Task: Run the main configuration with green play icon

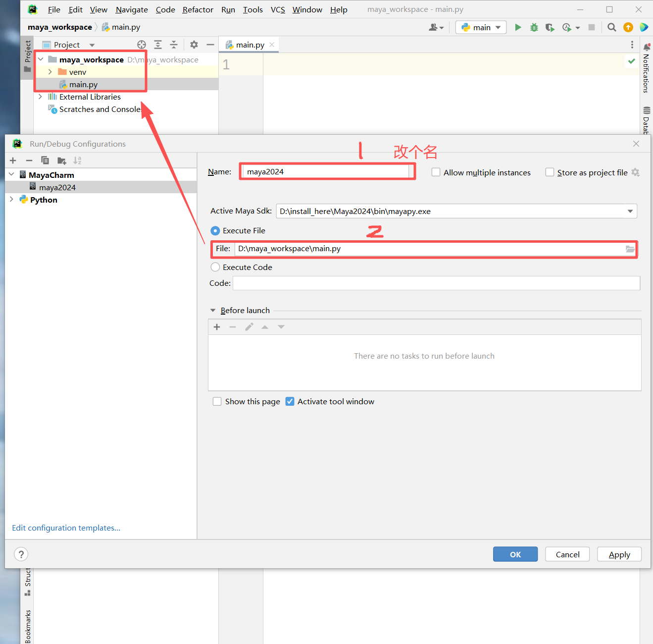Action: tap(518, 27)
